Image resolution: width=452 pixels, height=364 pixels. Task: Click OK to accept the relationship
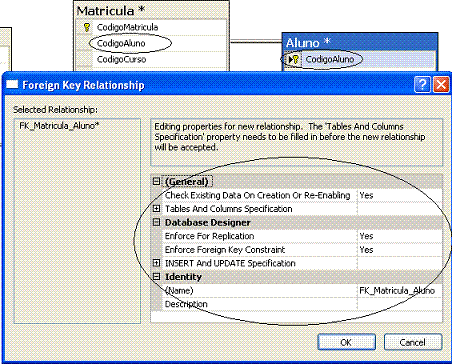pos(346,342)
